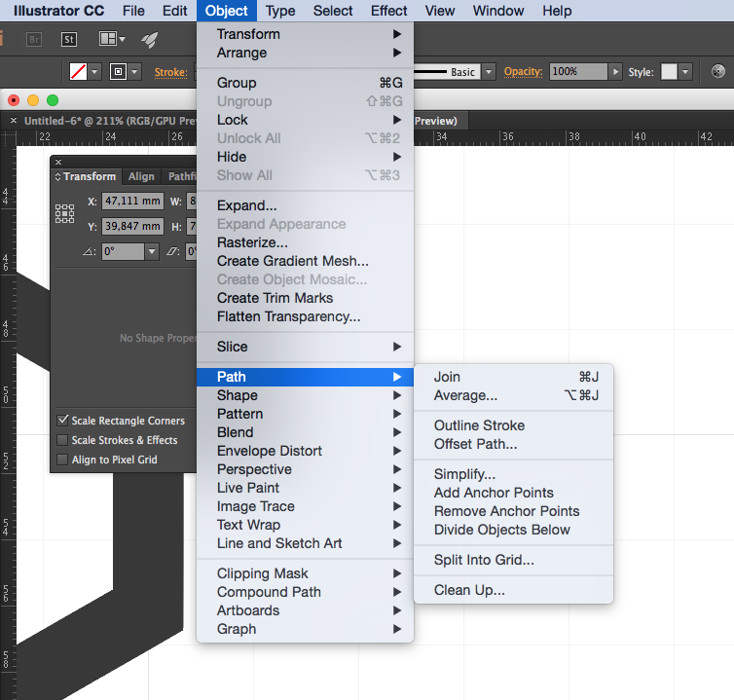Expand the Envelope Distort submenu

pyautogui.click(x=306, y=451)
